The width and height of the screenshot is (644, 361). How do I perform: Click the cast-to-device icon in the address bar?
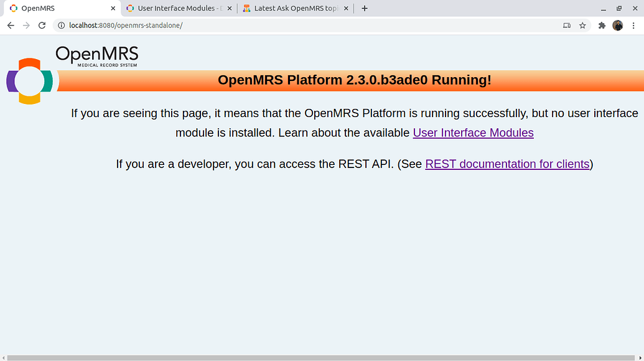(x=566, y=26)
